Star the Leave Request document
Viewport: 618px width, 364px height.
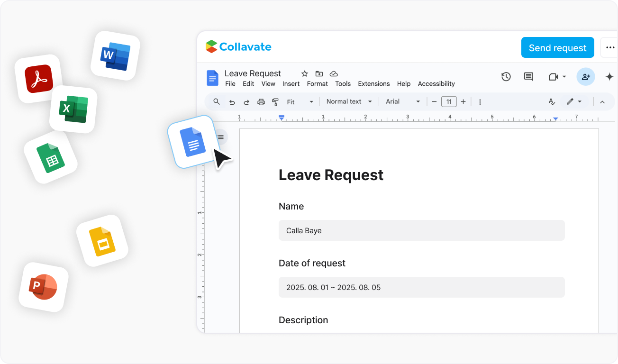pyautogui.click(x=305, y=73)
